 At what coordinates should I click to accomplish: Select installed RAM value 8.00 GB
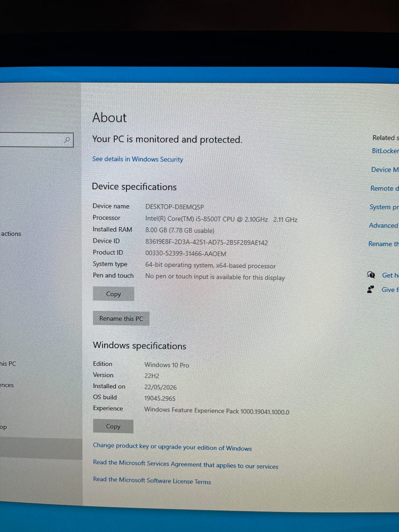180,230
